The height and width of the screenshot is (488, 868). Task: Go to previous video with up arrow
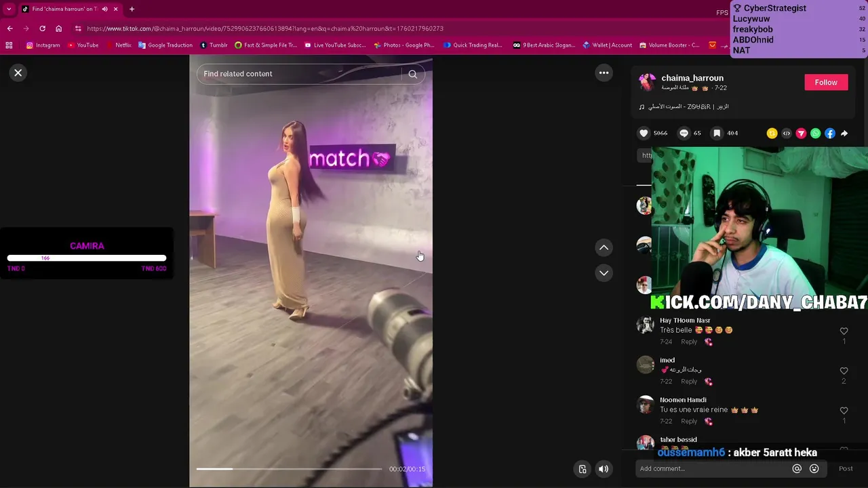(x=604, y=247)
